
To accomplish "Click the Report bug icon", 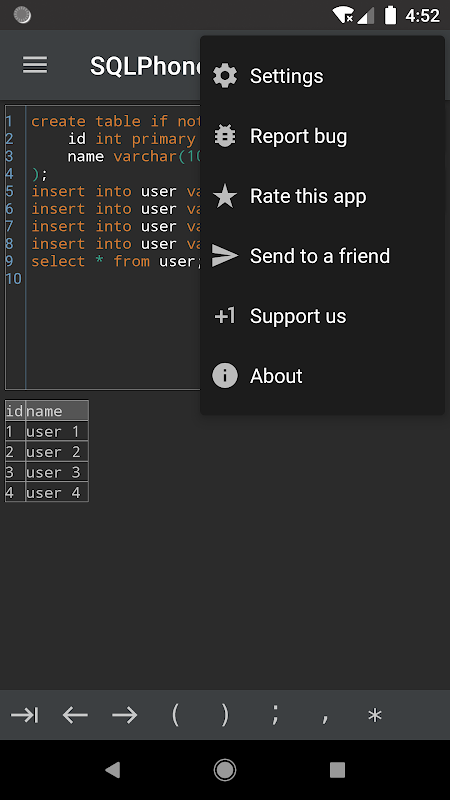I will [225, 136].
